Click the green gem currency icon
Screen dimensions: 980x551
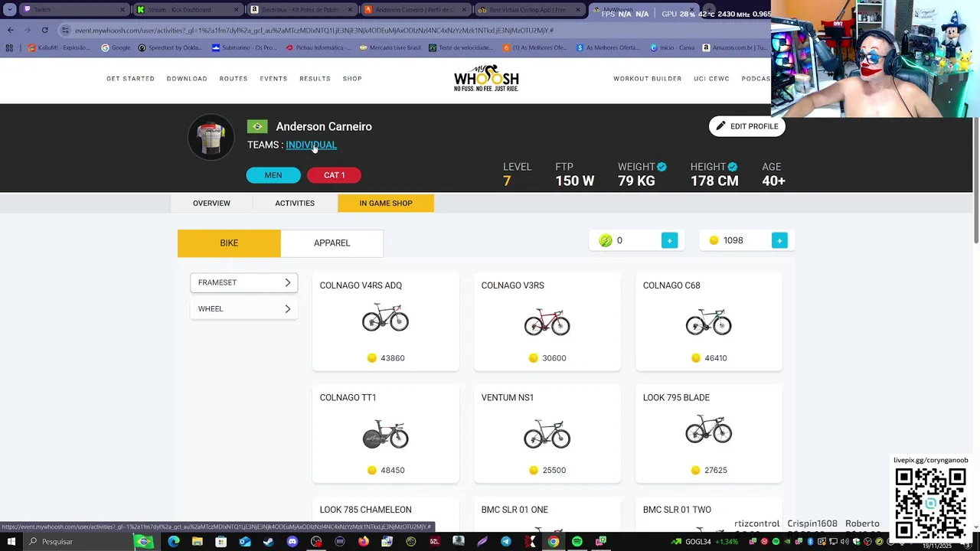[606, 240]
